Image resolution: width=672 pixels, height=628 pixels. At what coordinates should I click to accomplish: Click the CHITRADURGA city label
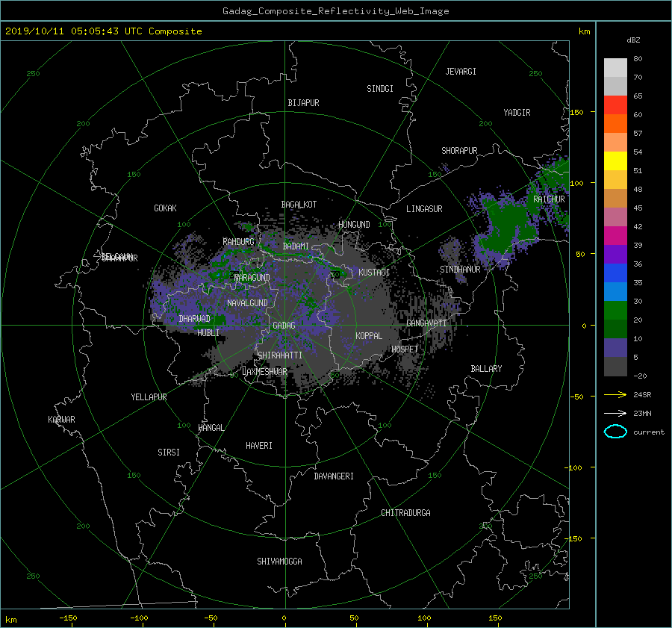[405, 513]
